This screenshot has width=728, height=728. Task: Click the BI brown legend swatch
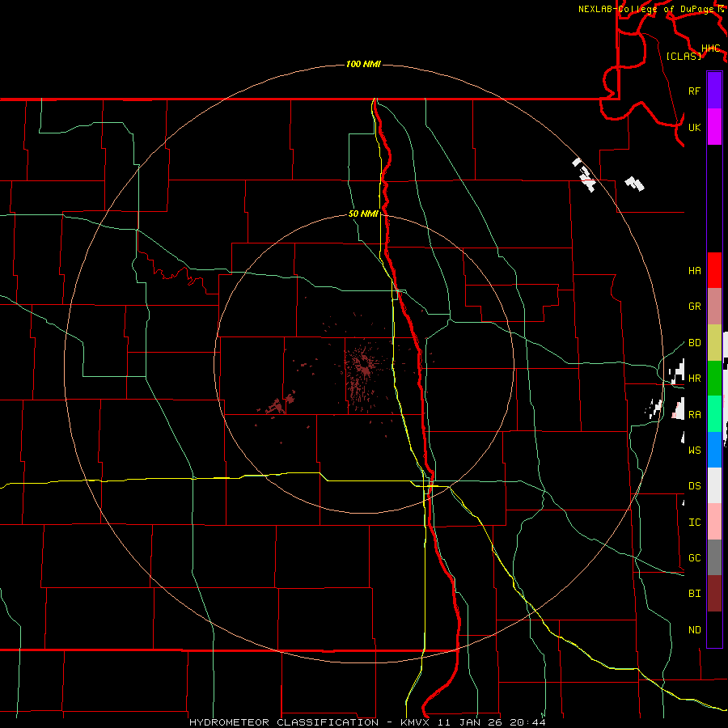click(714, 593)
